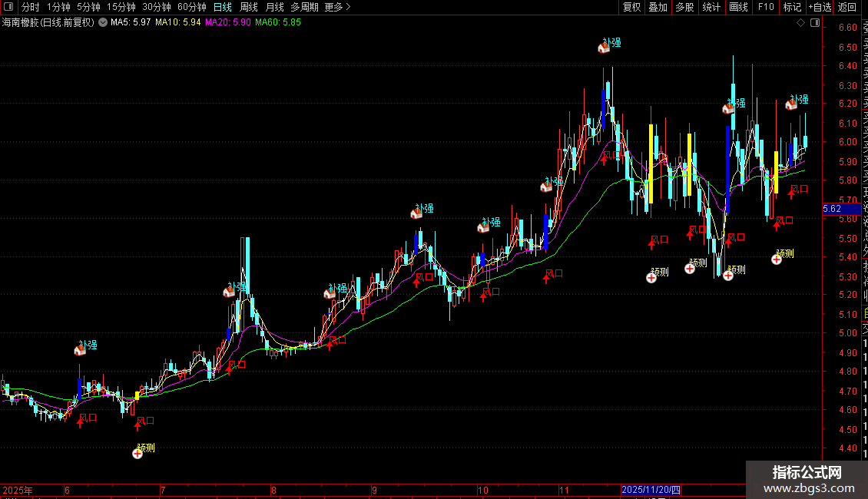Click the 5.00 price axis value

pyautogui.click(x=847, y=333)
